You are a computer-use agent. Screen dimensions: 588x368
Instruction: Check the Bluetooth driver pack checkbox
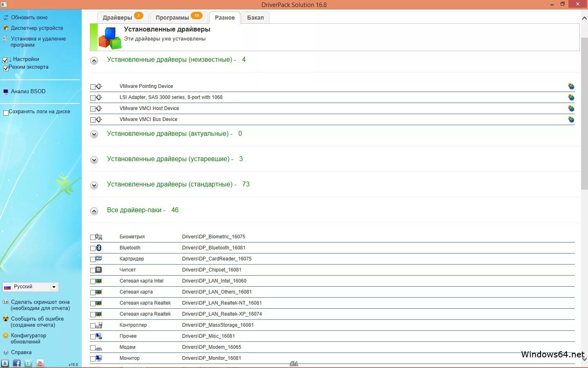(93, 248)
